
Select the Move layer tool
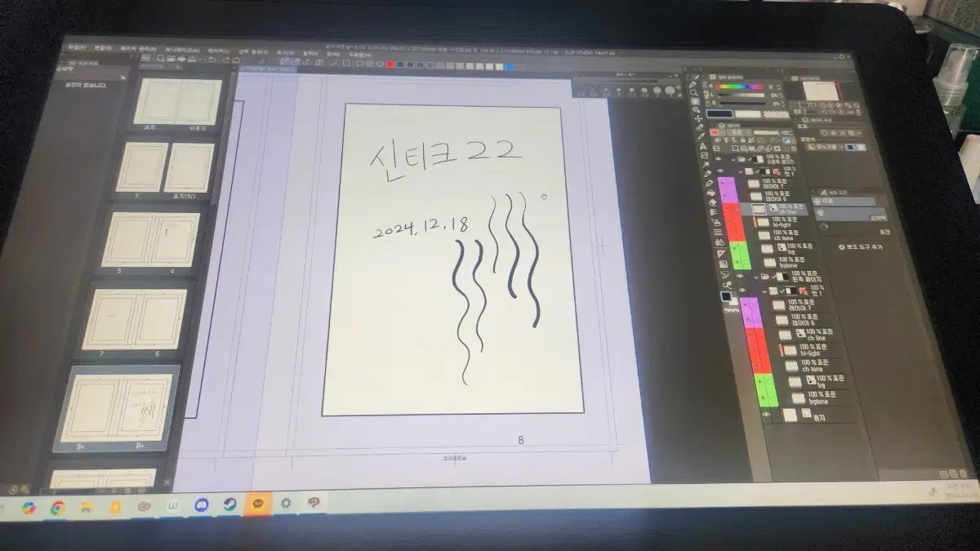698,119
